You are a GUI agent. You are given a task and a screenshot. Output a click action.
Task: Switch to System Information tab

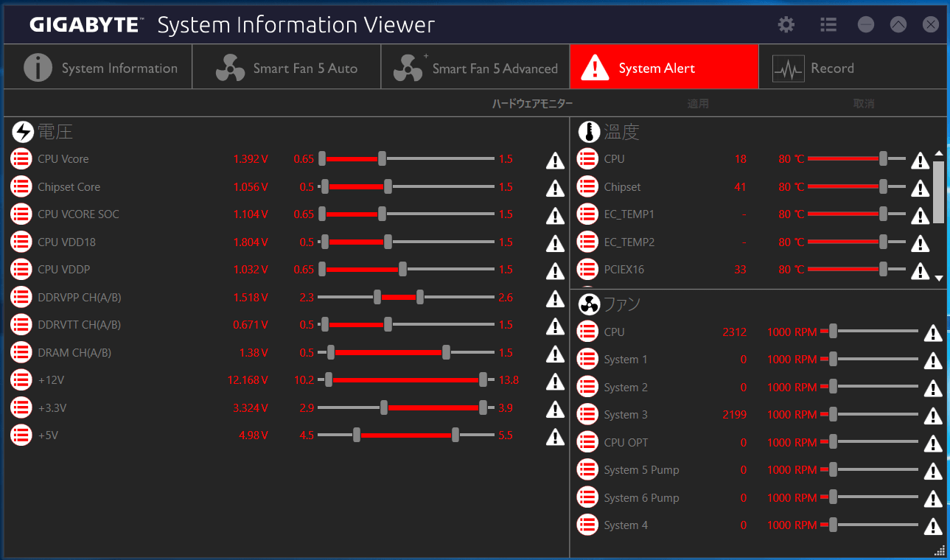click(x=98, y=68)
